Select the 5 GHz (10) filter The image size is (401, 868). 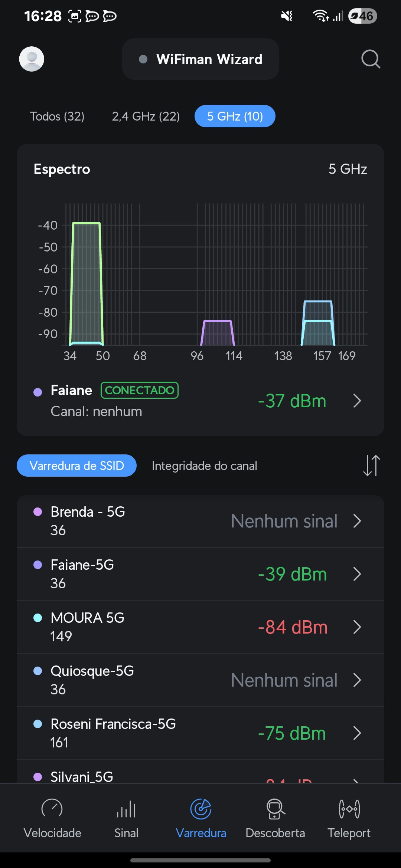click(x=235, y=116)
